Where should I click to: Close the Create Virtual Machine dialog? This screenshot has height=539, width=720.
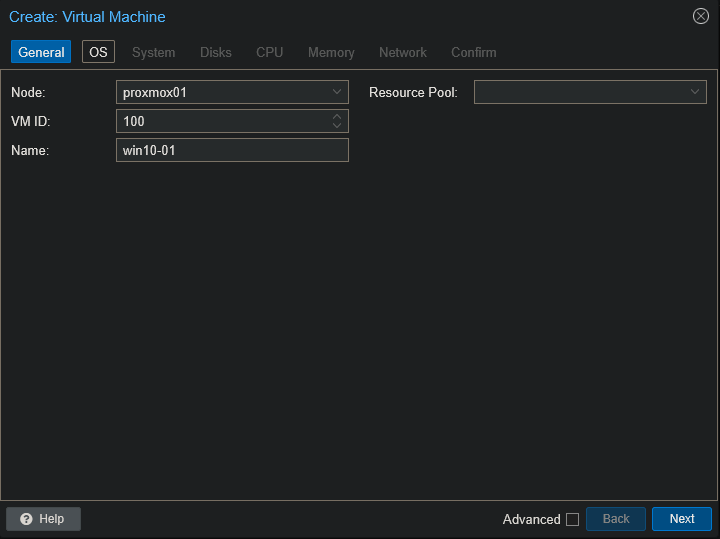click(700, 16)
